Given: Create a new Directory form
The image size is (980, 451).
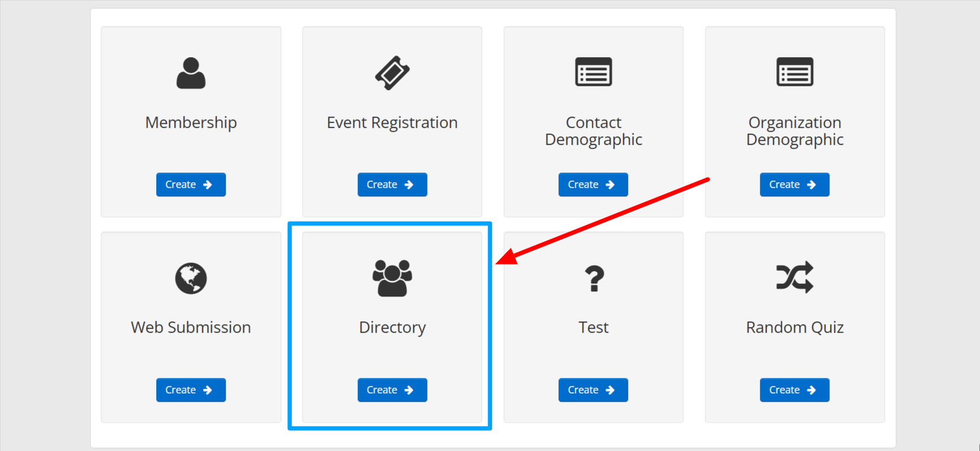Looking at the screenshot, I should click(x=392, y=390).
